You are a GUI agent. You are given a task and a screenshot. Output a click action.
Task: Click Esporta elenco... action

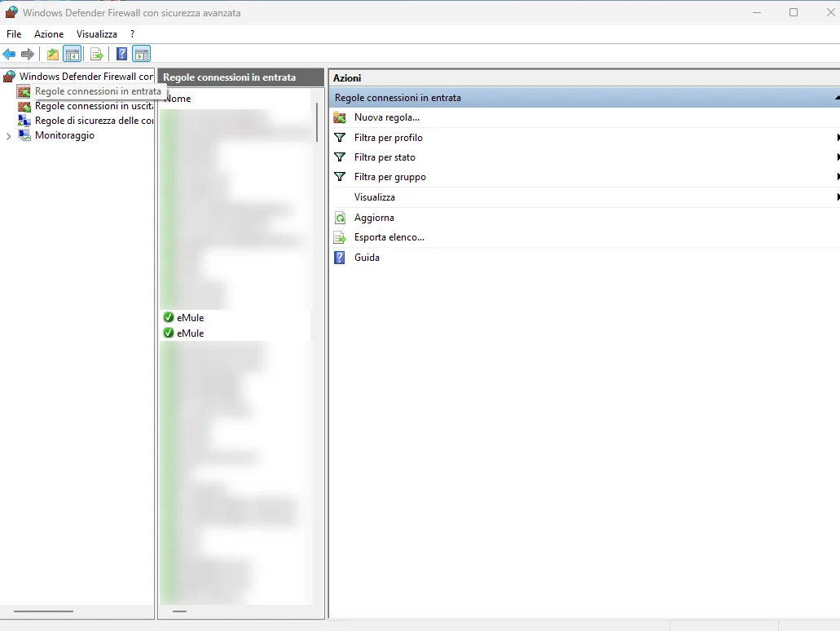pyautogui.click(x=389, y=237)
